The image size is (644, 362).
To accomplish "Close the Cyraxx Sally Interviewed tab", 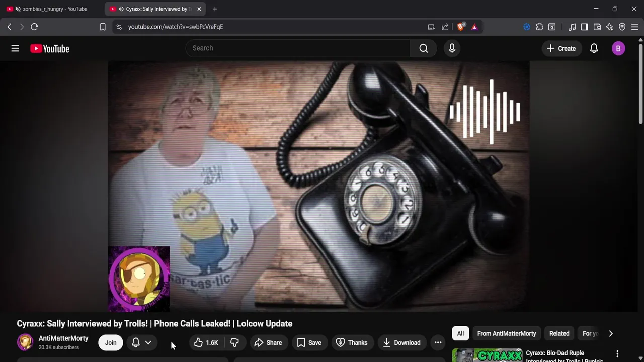I will coord(199,9).
